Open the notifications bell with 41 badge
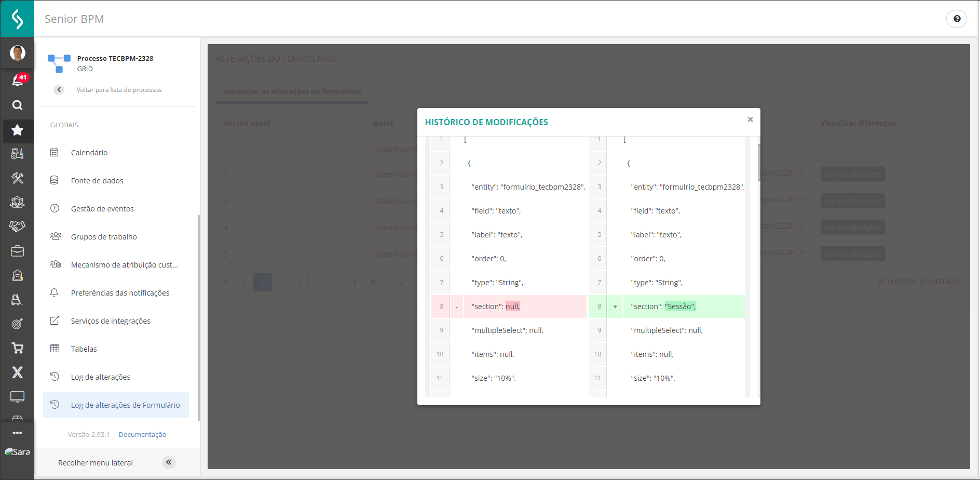The image size is (980, 480). coord(18,80)
